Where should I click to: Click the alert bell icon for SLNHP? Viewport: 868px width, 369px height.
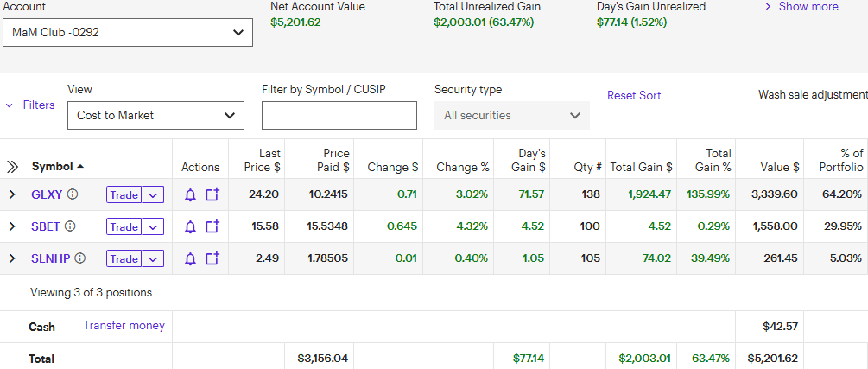click(191, 259)
